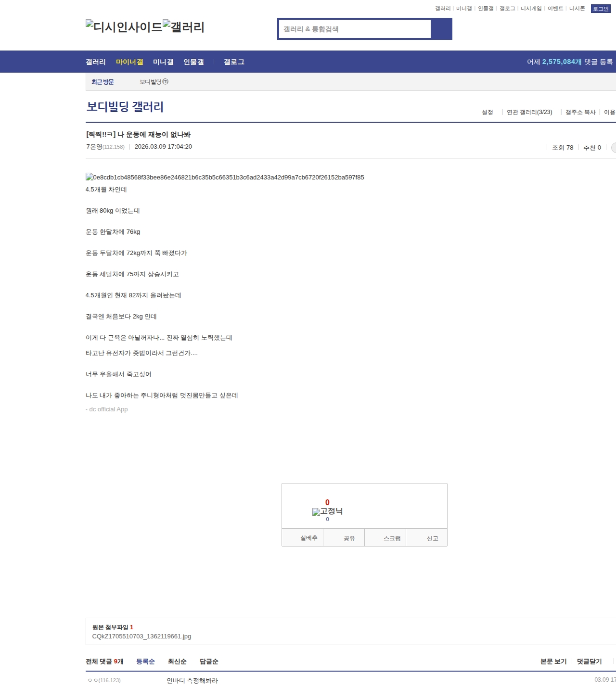Click the 디시인사이드 logo image
The height and width of the screenshot is (687, 616).
(x=124, y=26)
